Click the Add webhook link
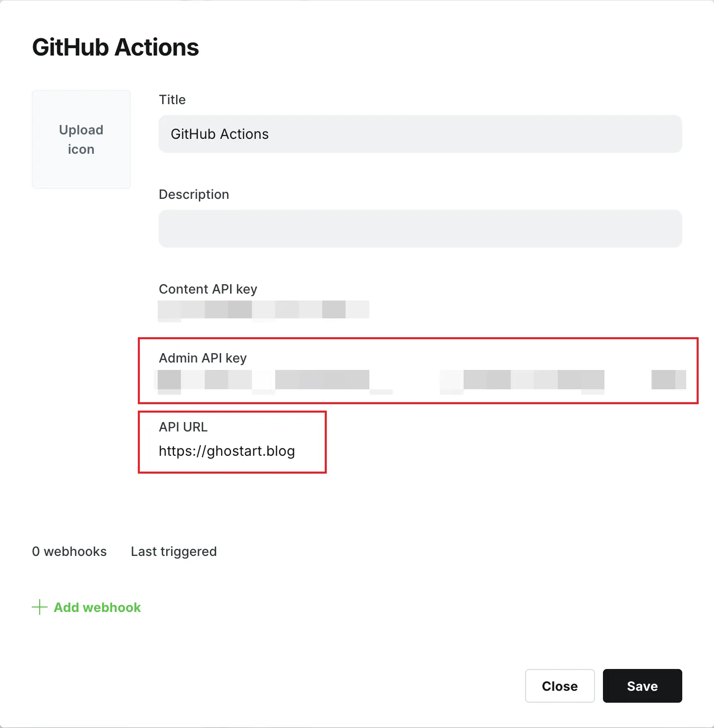The image size is (714, 728). [97, 607]
